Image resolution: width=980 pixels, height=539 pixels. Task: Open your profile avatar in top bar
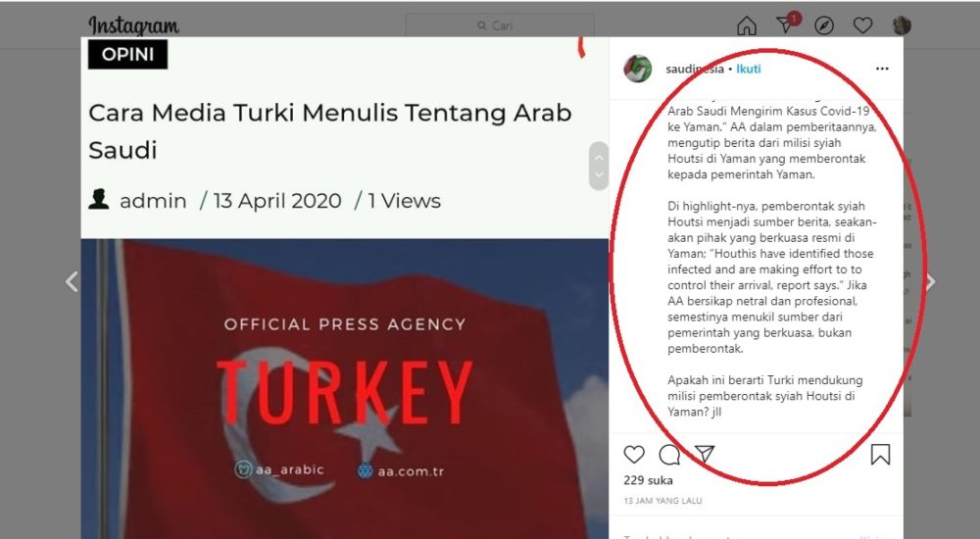pyautogui.click(x=902, y=25)
